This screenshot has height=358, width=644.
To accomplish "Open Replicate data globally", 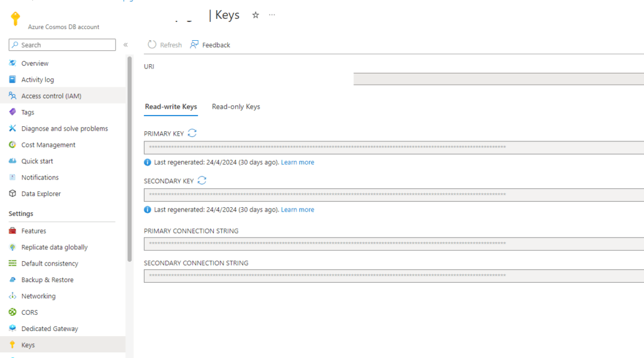I will click(x=54, y=247).
